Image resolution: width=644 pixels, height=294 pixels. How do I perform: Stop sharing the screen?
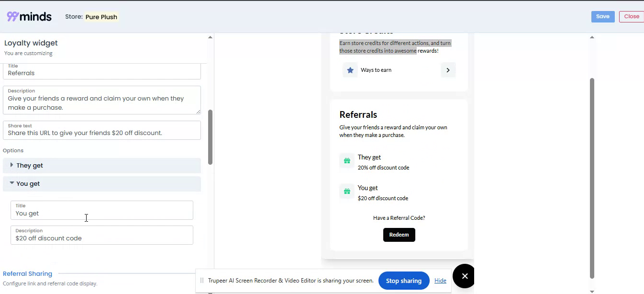pos(404,281)
